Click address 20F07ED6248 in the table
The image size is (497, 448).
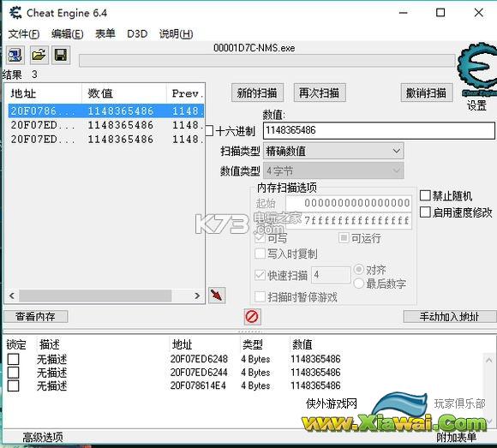199,359
